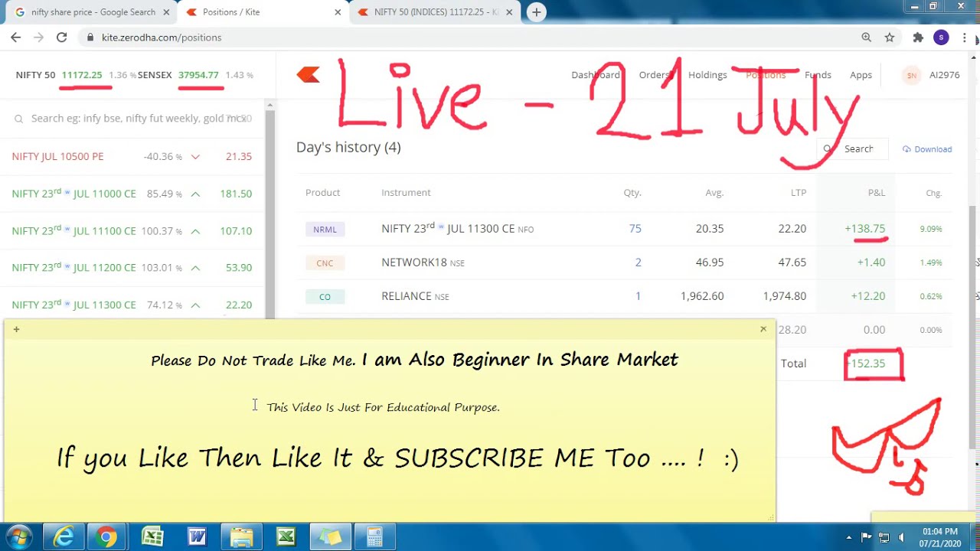Screen dimensions: 980x551
Task: Click the Kite logo icon
Action: click(x=309, y=74)
